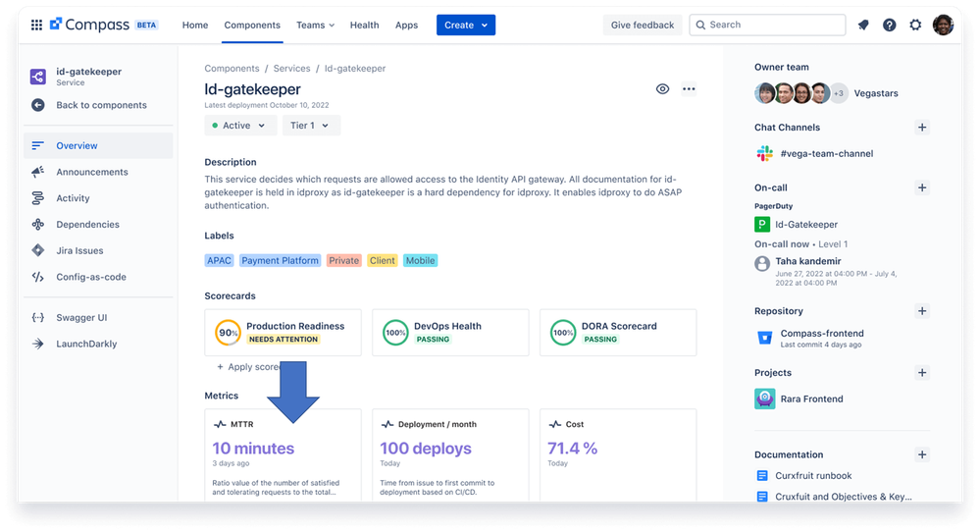Open Cruxfuit and Objectives document link
The height and width of the screenshot is (532, 980).
point(843,497)
